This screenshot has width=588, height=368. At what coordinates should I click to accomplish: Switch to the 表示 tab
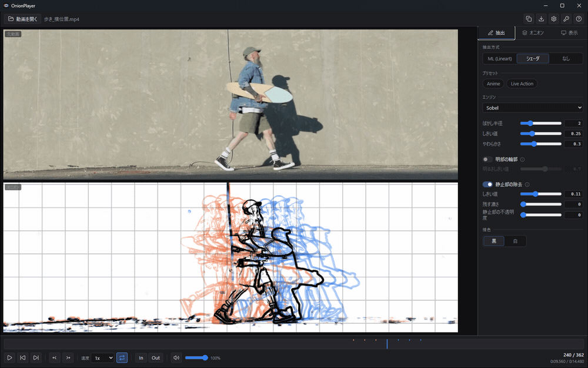coord(569,32)
